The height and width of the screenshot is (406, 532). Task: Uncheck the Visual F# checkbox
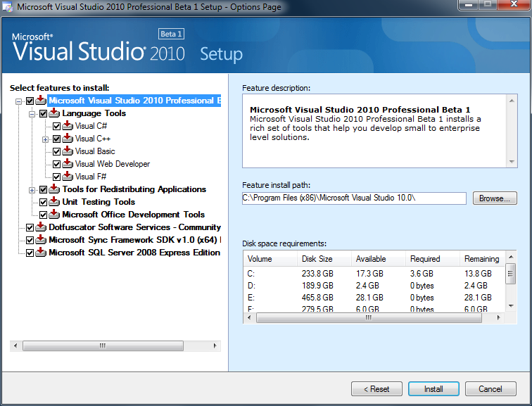57,177
